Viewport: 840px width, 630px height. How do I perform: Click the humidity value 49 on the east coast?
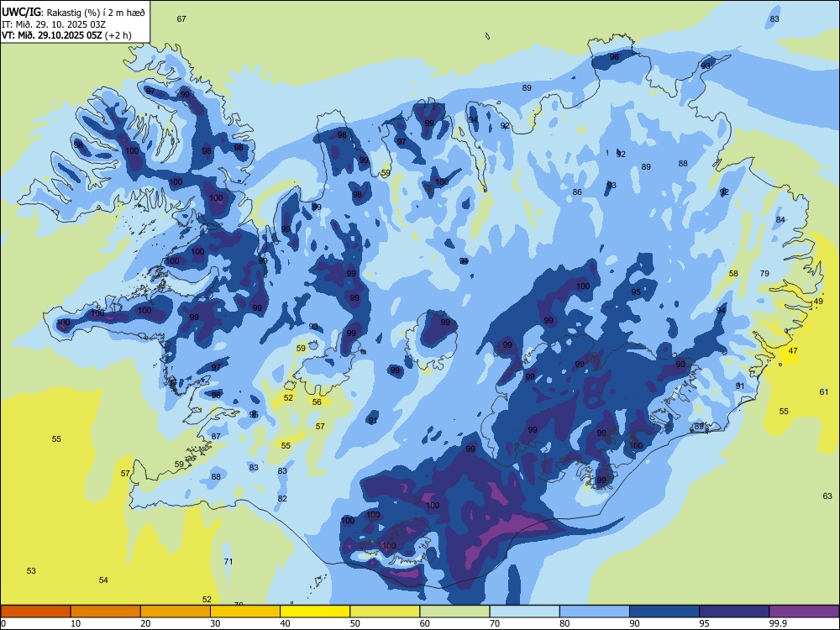click(818, 302)
